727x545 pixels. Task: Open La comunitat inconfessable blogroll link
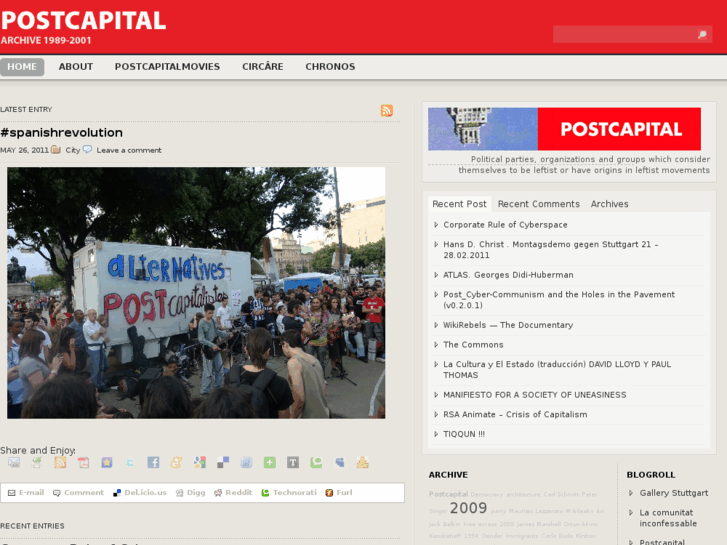668,518
